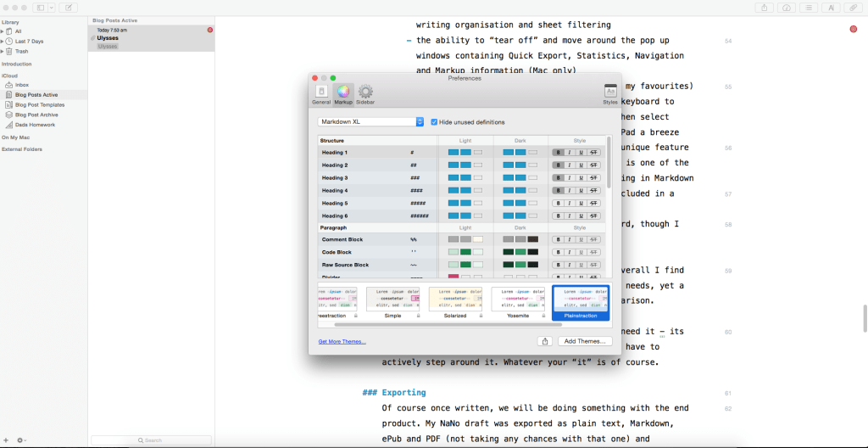868x448 pixels.
Task: Click the Exporting heading in editor
Action: 403,393
